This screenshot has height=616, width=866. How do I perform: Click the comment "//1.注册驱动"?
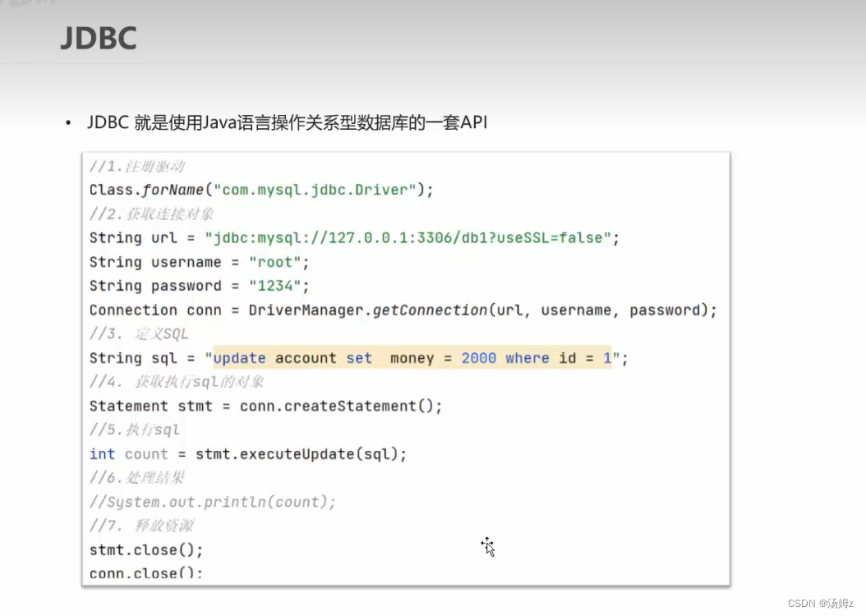[136, 167]
